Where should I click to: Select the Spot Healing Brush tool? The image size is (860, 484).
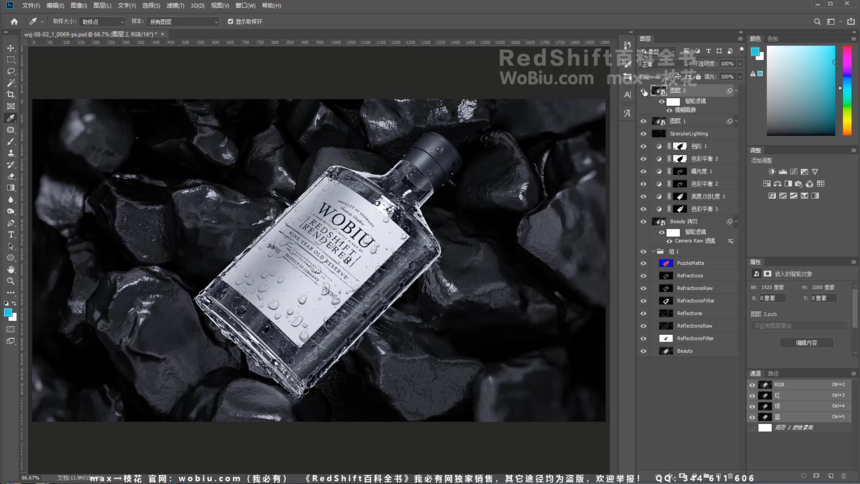(x=10, y=130)
